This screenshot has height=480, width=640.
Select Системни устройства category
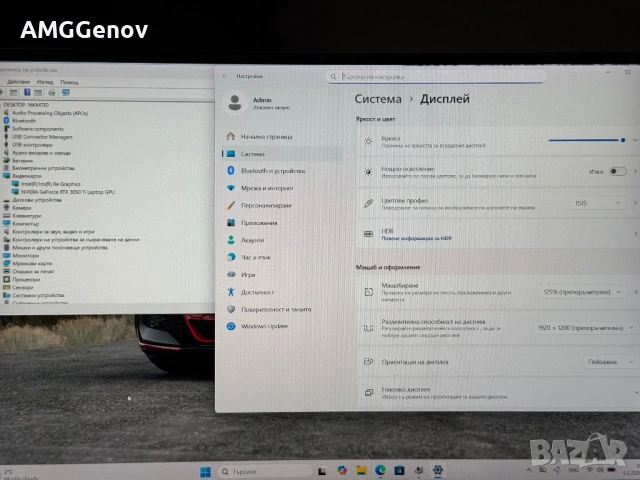[x=38, y=295]
